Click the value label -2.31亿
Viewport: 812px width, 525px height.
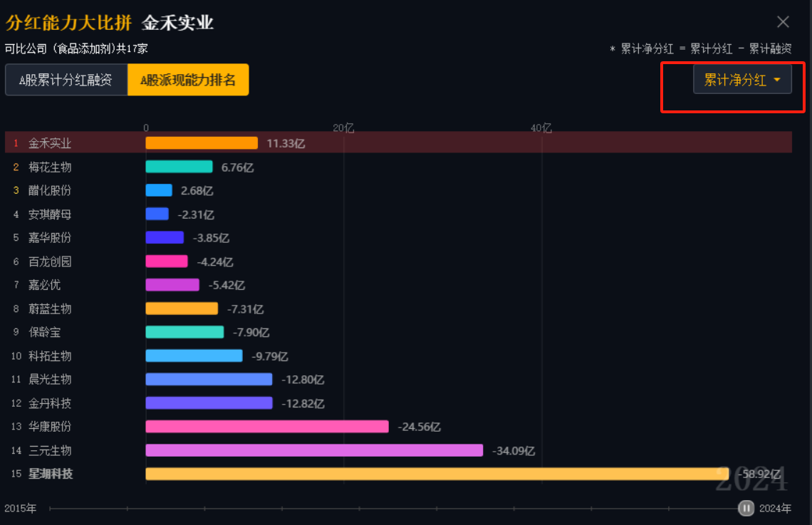coord(196,214)
